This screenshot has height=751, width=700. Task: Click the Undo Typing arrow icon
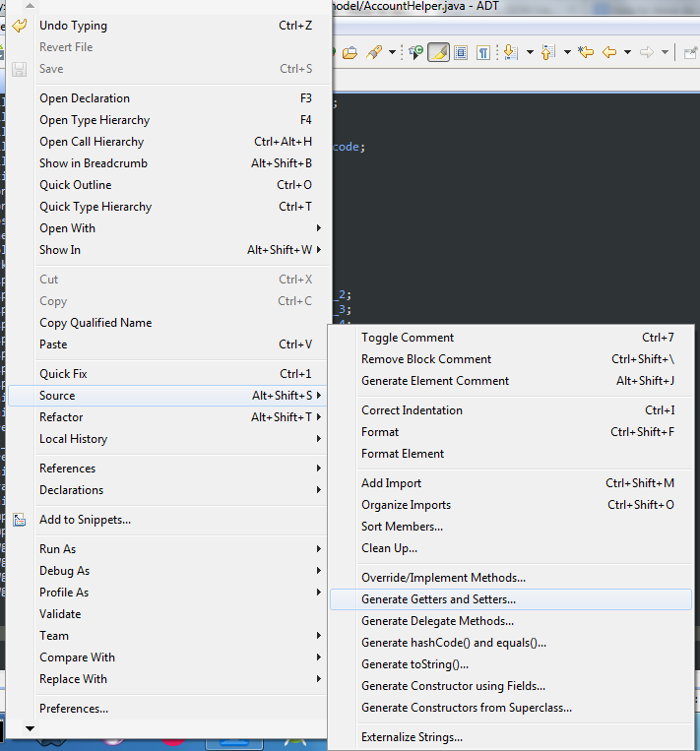pyautogui.click(x=19, y=26)
